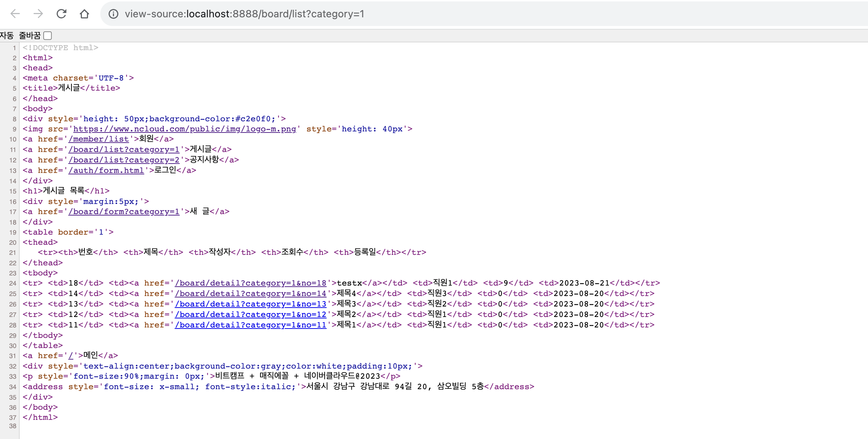Click the 로그인 anchor text
Image resolution: width=868 pixels, height=439 pixels.
pyautogui.click(x=165, y=170)
